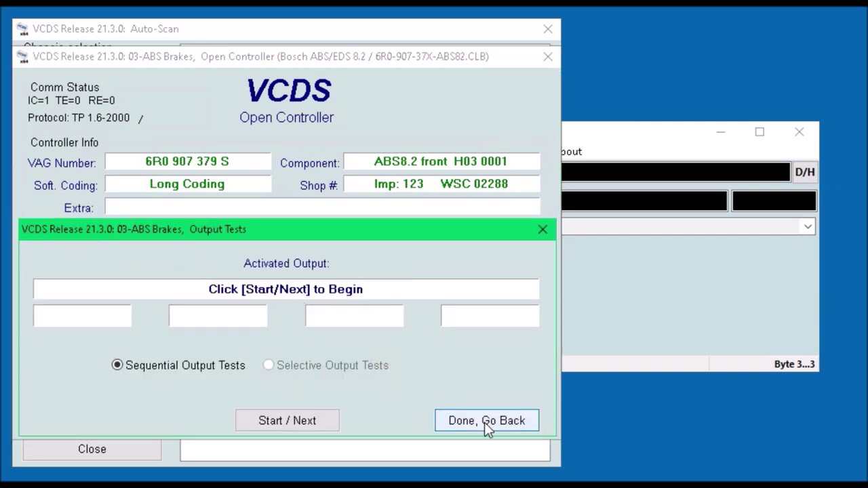
Task: Click the Comm Status label
Action: [64, 87]
